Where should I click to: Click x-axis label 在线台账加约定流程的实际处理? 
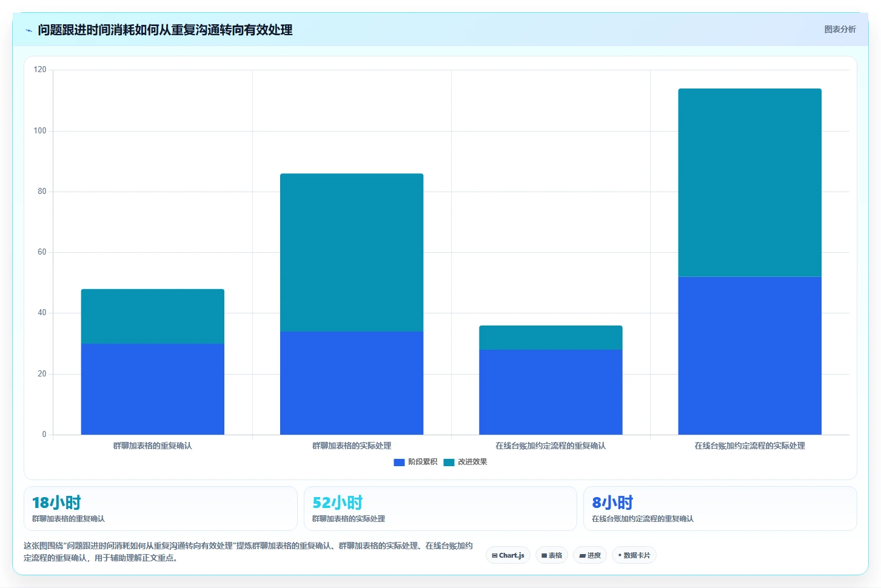coord(750,446)
